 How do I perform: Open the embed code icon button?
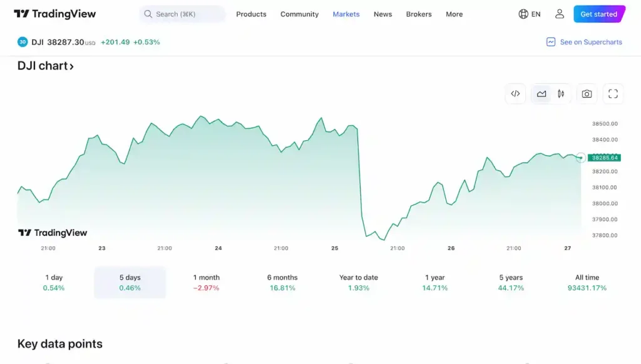point(515,94)
